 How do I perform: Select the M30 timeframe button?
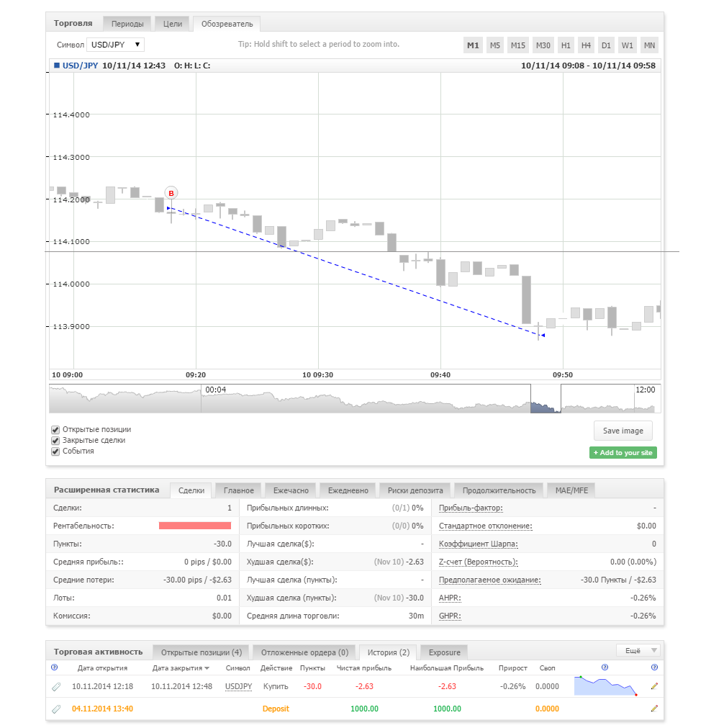coord(543,45)
